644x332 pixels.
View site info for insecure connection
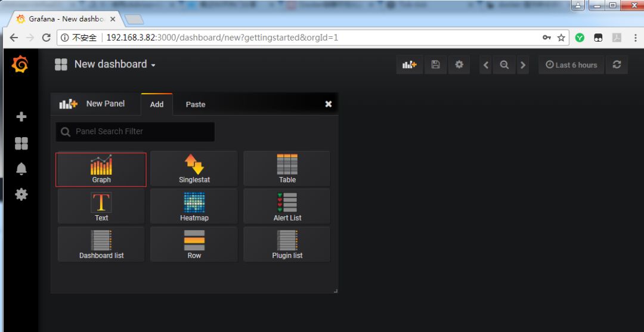pos(79,38)
